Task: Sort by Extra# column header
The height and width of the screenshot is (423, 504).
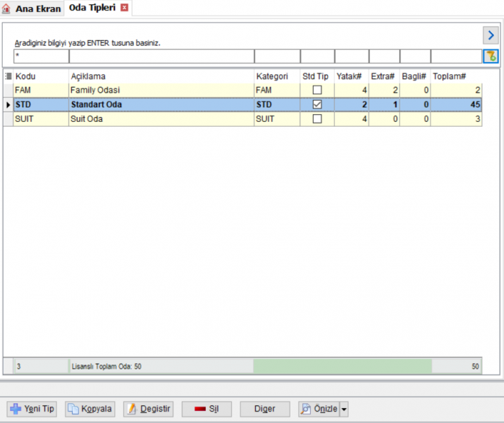Action: pos(384,76)
